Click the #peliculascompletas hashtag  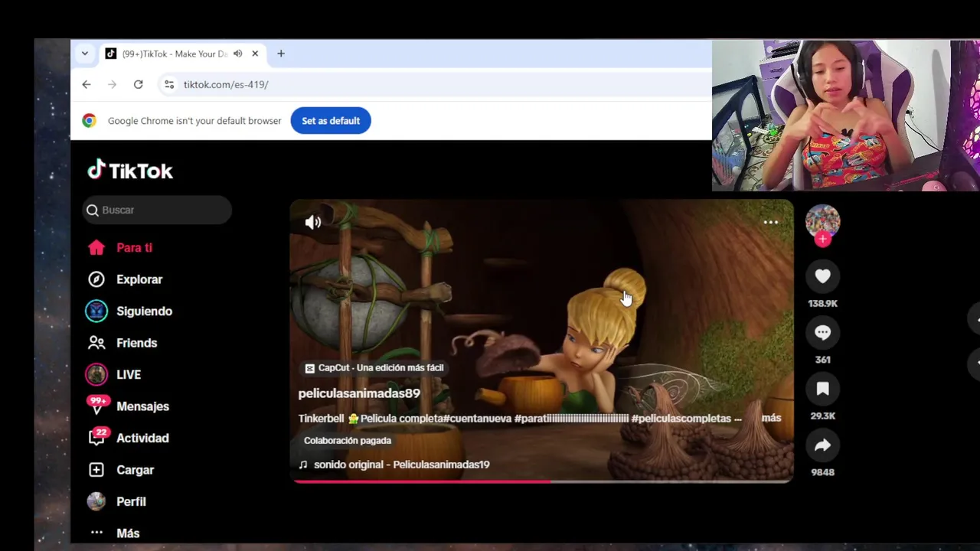click(x=681, y=419)
